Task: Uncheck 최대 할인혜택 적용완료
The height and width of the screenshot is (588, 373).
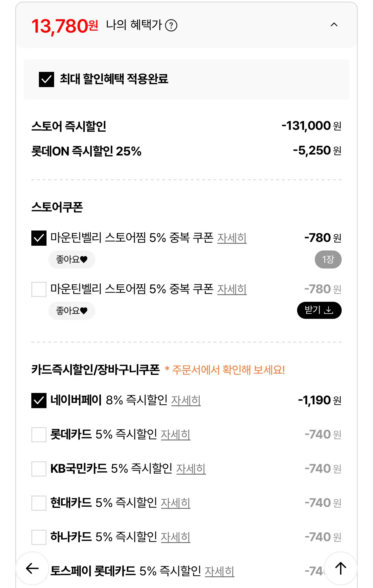Action: [x=47, y=80]
